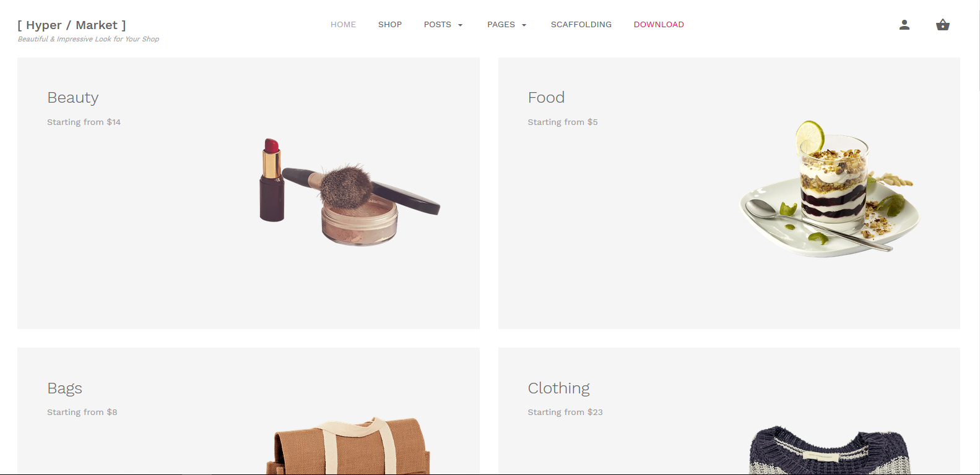Click the site tagline under the logo

89,39
